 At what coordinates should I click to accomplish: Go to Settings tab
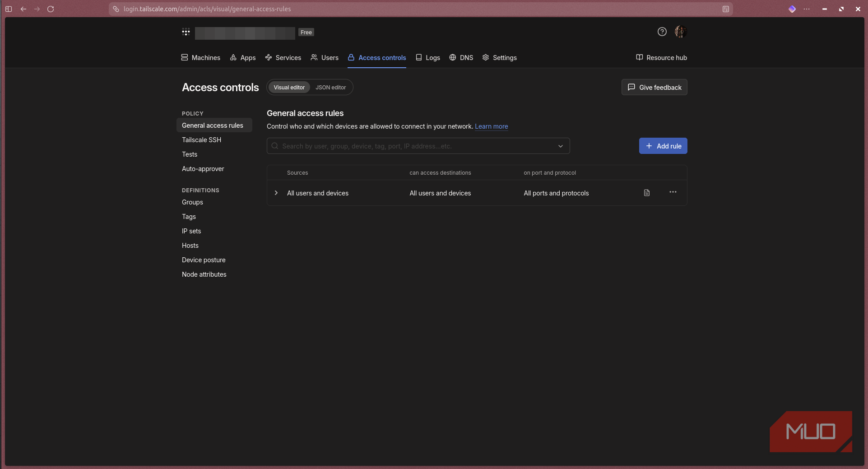[499, 58]
